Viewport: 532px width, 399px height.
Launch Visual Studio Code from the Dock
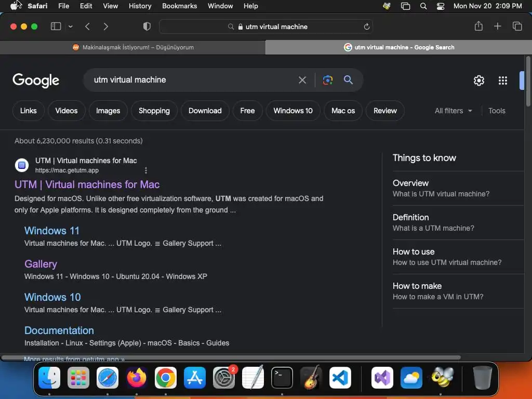pyautogui.click(x=340, y=377)
